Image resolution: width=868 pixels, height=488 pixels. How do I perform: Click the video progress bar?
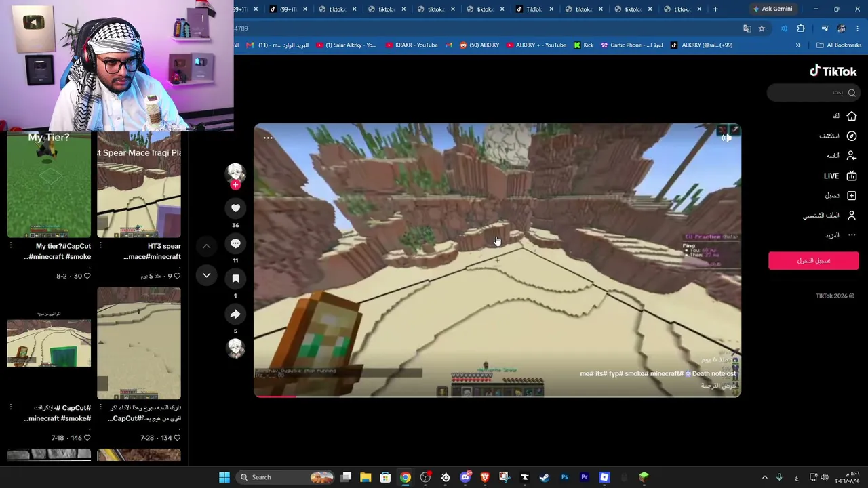pos(497,396)
